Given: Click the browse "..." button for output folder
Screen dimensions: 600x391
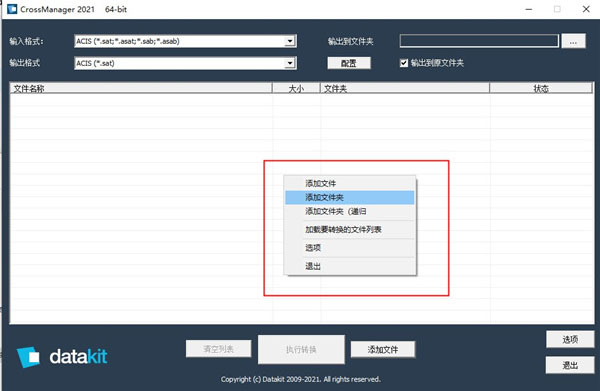Looking at the screenshot, I should click(573, 41).
